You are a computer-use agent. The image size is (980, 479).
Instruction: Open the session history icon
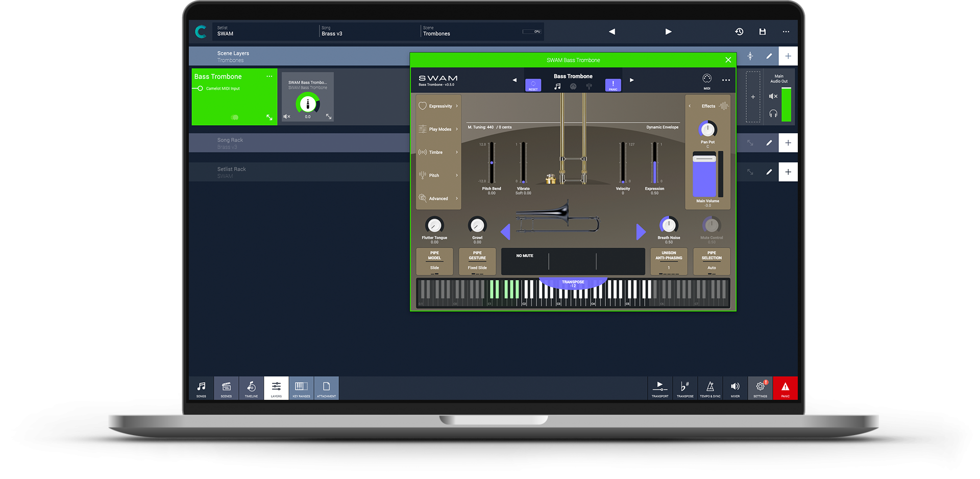click(739, 32)
